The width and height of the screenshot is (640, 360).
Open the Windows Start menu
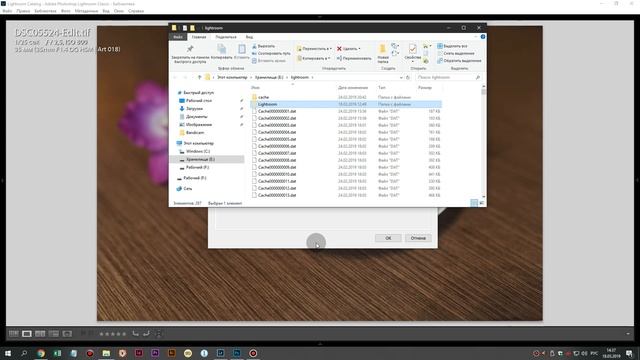7,353
